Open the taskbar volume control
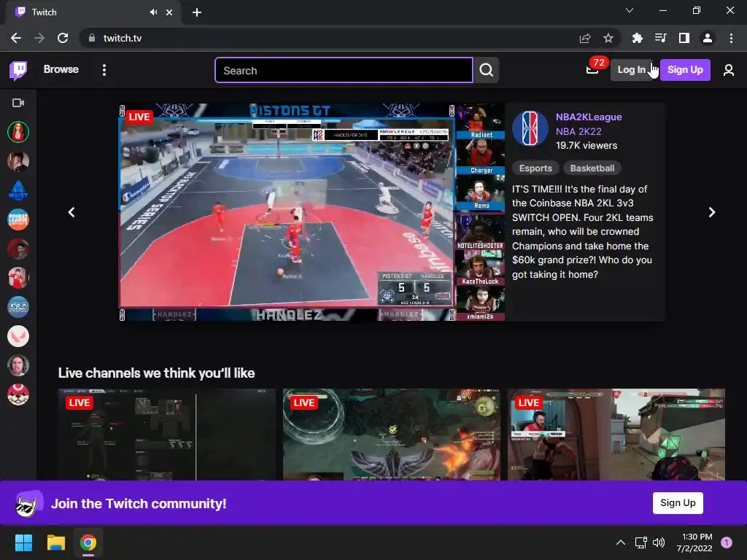Screen dimensions: 747x560 point(659,542)
